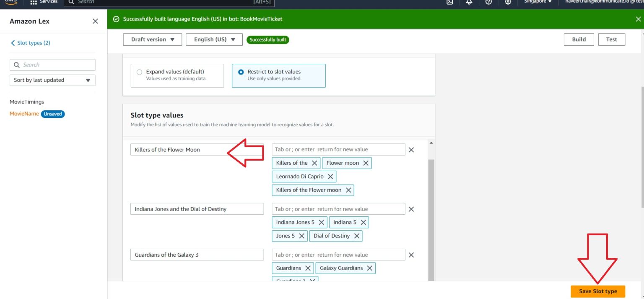Open the AWS Services grid menu
The image size is (644, 299).
[x=34, y=2]
